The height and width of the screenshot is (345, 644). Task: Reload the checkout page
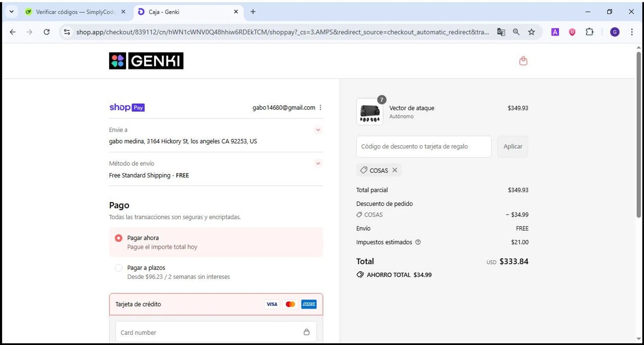click(x=47, y=32)
